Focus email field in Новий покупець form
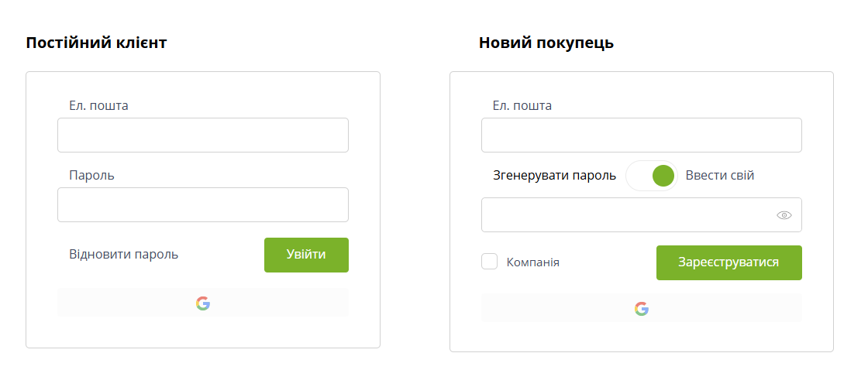The width and height of the screenshot is (868, 377). coord(642,135)
